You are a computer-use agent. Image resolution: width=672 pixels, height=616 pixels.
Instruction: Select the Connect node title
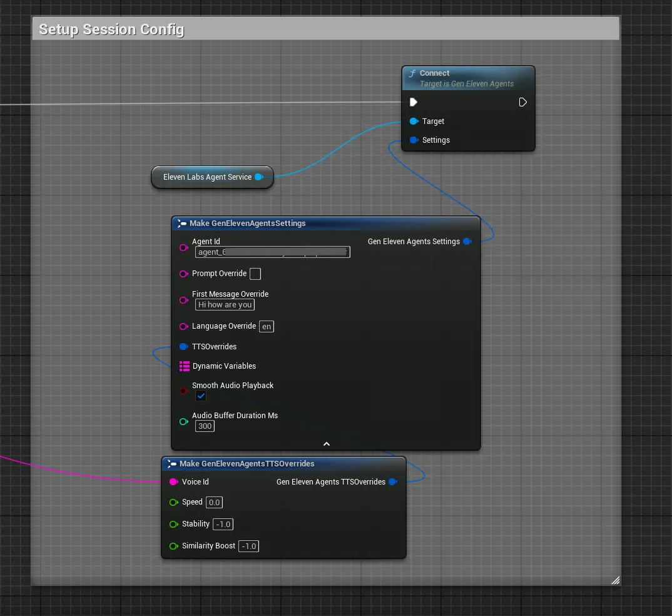tap(435, 73)
